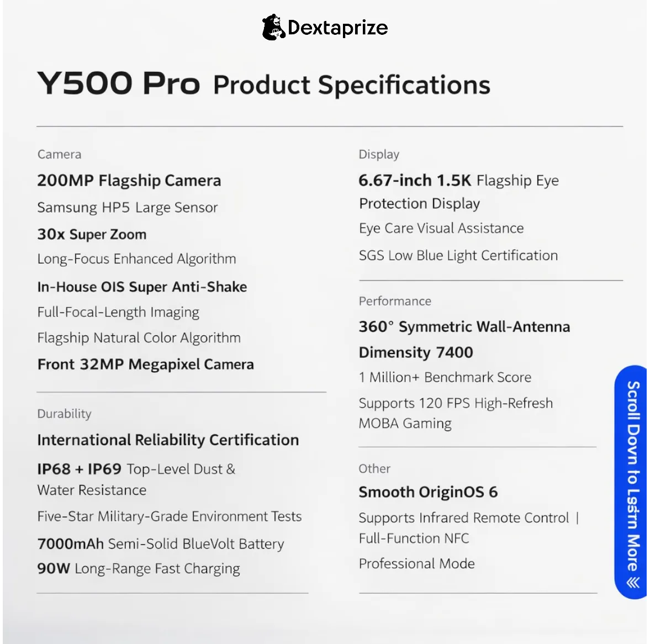Viewport: 650px width, 644px height.
Task: Click the double chevron arrow icon
Action: point(633,582)
